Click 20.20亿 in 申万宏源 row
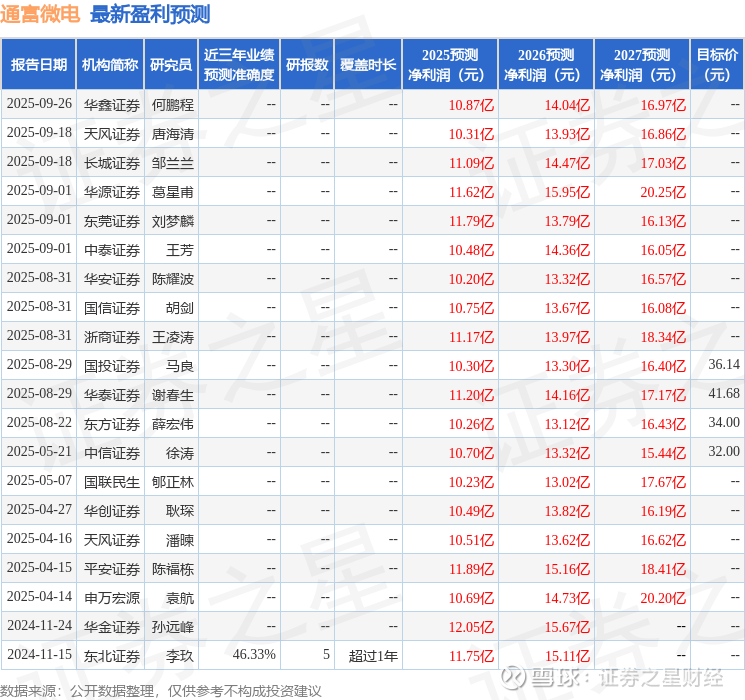 663,598
